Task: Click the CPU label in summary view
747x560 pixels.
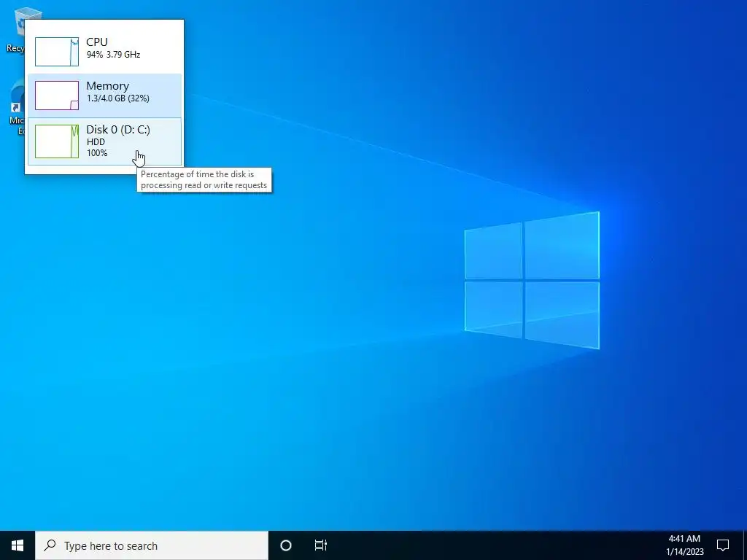Action: click(97, 42)
